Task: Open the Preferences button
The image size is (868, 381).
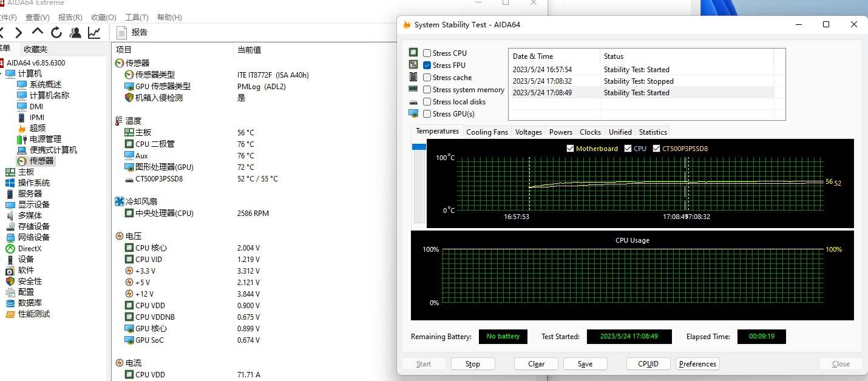Action: [x=697, y=364]
